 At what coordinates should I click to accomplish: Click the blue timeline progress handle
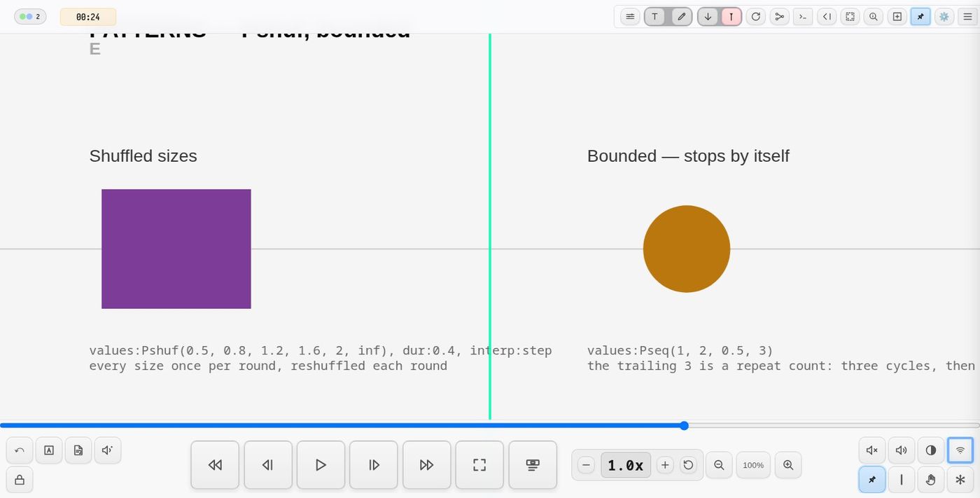pos(685,425)
